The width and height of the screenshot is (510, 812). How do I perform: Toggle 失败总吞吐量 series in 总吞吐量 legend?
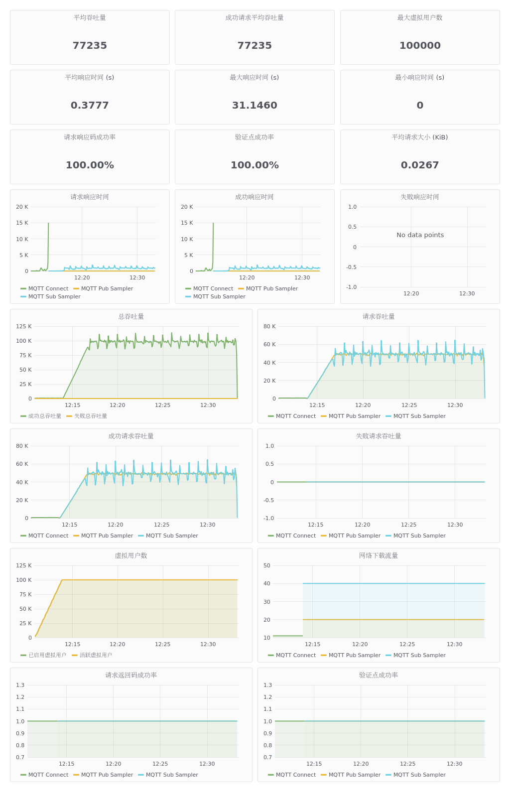point(90,416)
